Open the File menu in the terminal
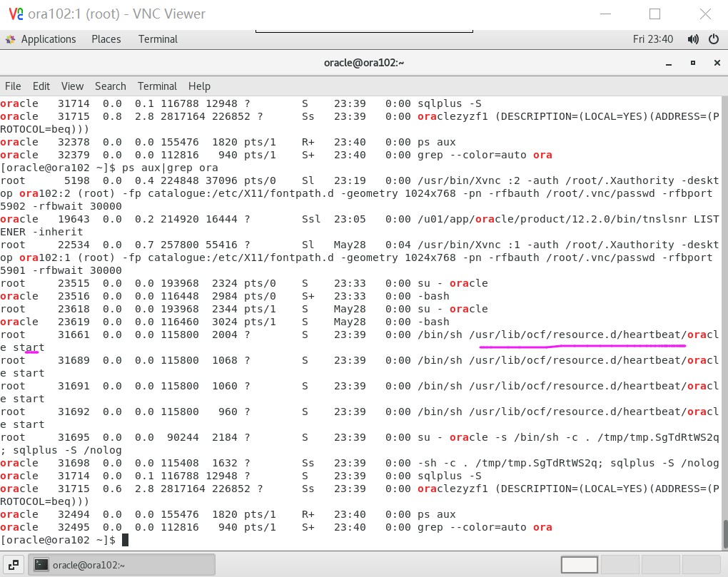 (13, 86)
